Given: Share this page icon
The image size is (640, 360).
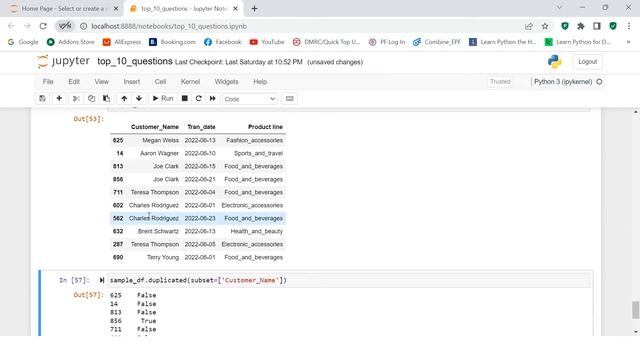Looking at the screenshot, I should point(529,26).
